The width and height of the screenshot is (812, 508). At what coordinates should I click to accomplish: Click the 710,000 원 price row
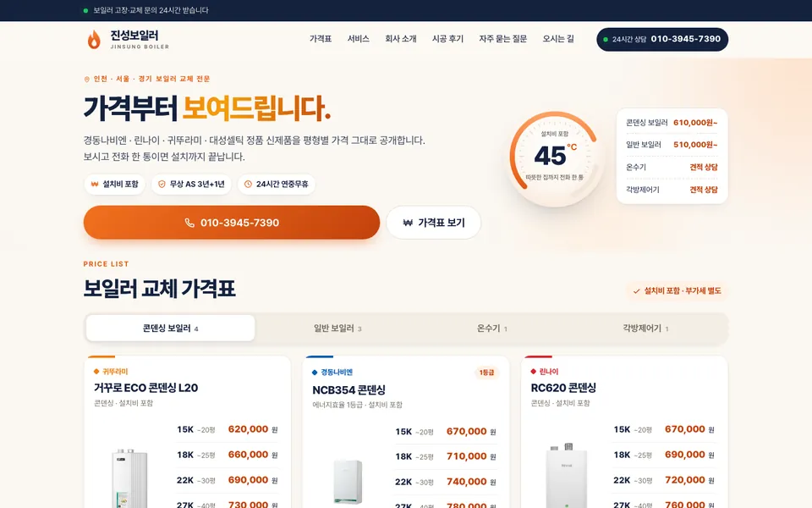pyautogui.click(x=446, y=456)
